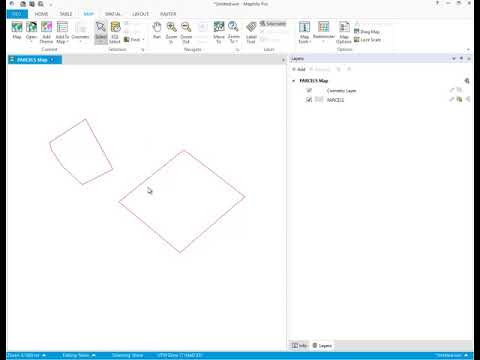480x360 pixels.
Task: Click the PARCELS layer style swatch
Action: point(319,99)
